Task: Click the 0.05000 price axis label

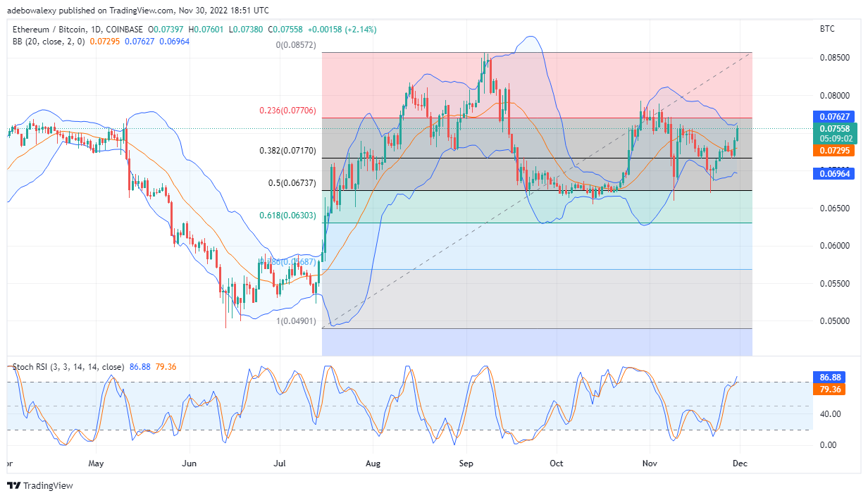Action: [x=834, y=321]
